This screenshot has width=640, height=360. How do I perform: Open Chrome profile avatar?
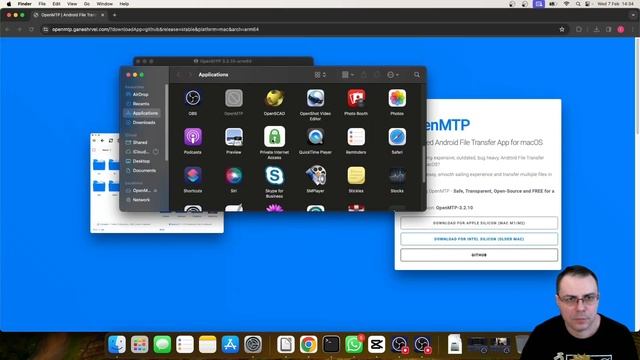tap(620, 29)
